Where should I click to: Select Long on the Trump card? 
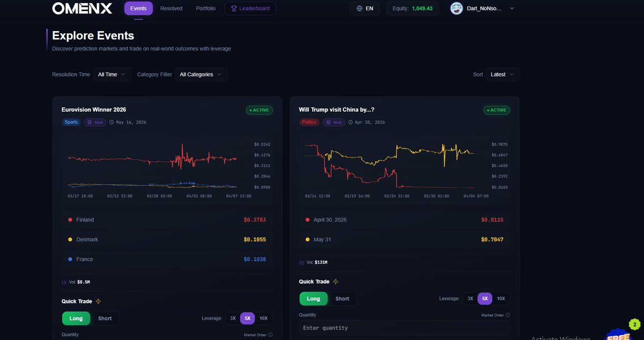[313, 299]
